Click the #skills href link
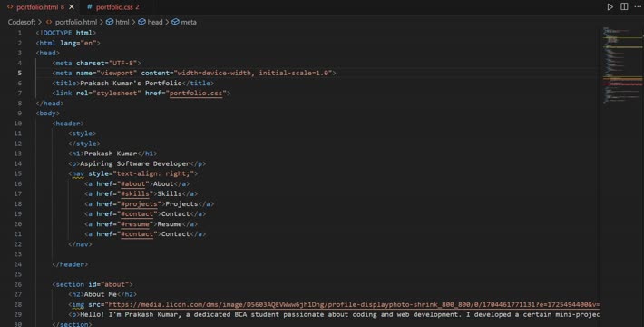 click(135, 193)
